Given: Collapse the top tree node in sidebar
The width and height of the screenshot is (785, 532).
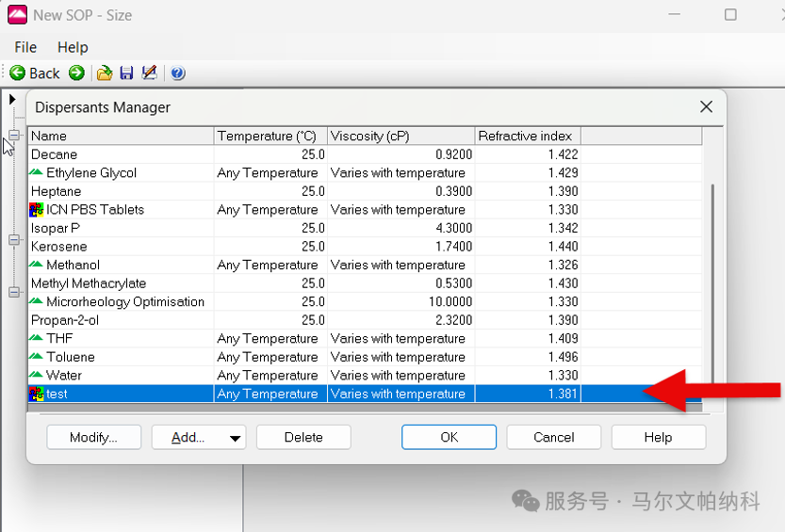Looking at the screenshot, I should [x=14, y=135].
